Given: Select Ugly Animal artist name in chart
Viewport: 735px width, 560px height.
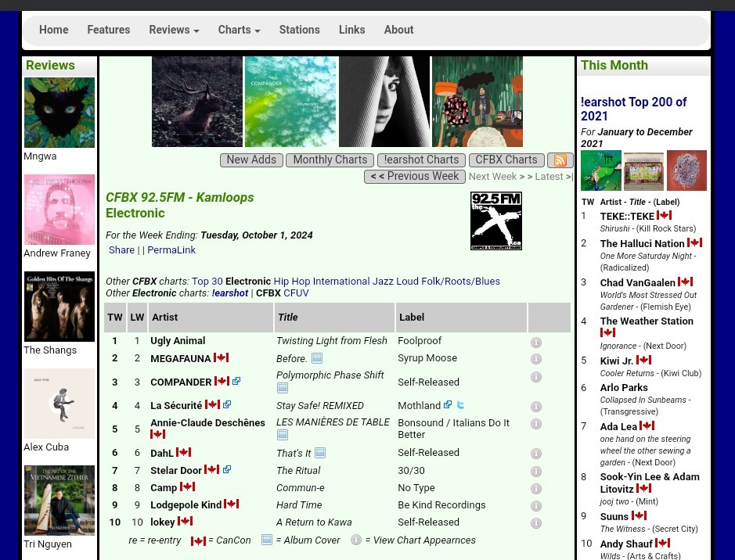Looking at the screenshot, I should 178,341.
